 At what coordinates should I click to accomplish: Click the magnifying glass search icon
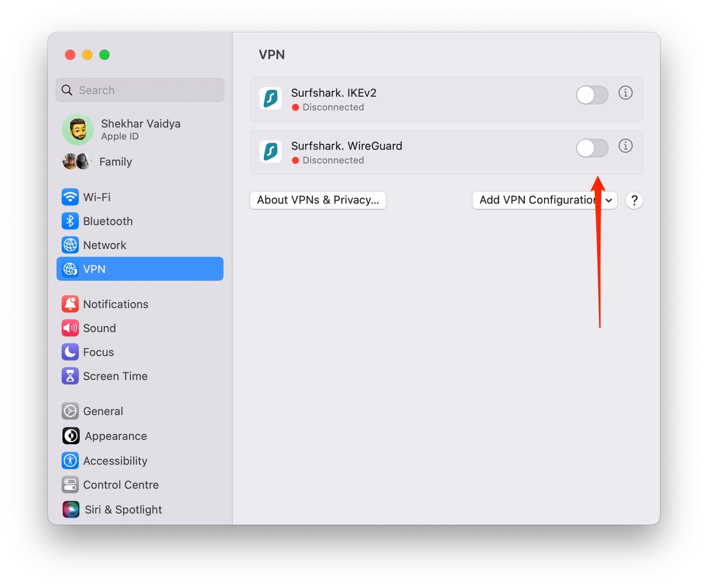[x=67, y=90]
